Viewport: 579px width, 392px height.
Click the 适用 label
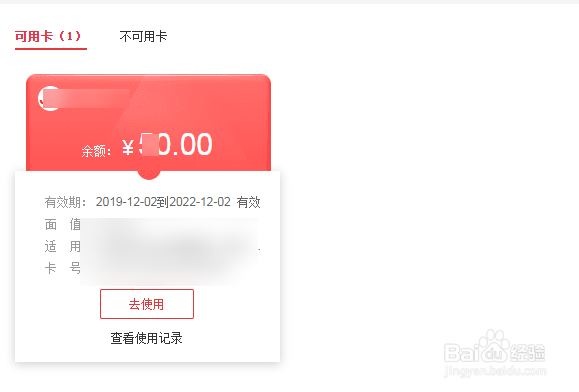[x=63, y=246]
